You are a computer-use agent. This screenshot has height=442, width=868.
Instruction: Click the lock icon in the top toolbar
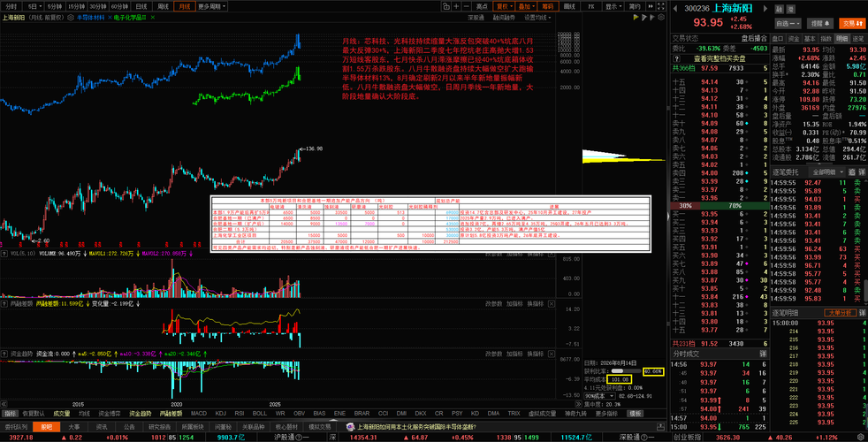[x=446, y=7]
